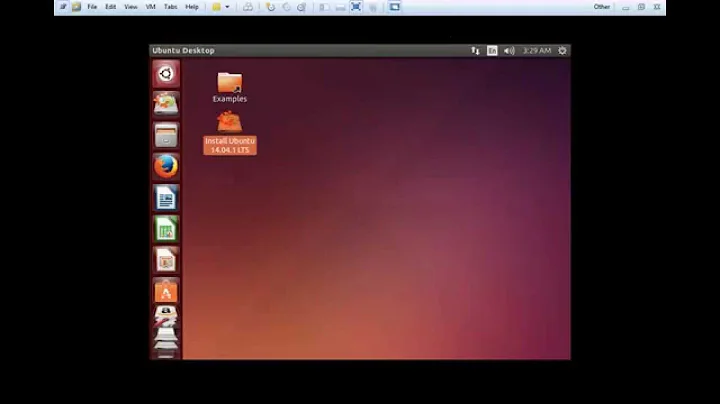
Task: Open LibreOffice Impress from the launcher
Action: (166, 260)
